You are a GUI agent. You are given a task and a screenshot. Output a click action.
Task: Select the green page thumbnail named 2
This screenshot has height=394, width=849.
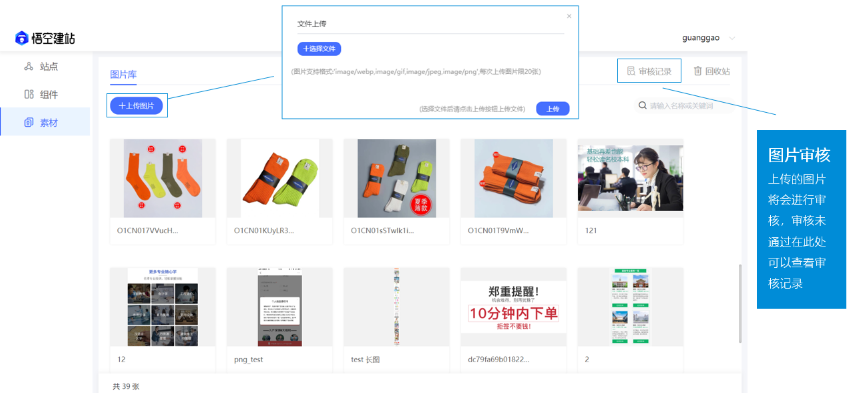[630, 307]
